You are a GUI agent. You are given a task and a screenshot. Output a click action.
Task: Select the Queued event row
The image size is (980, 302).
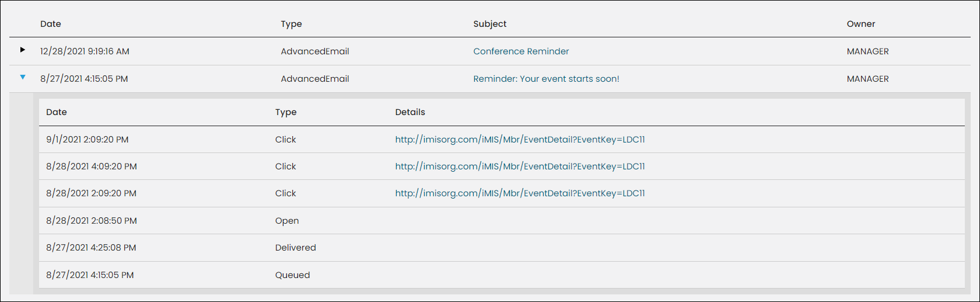pyautogui.click(x=502, y=275)
